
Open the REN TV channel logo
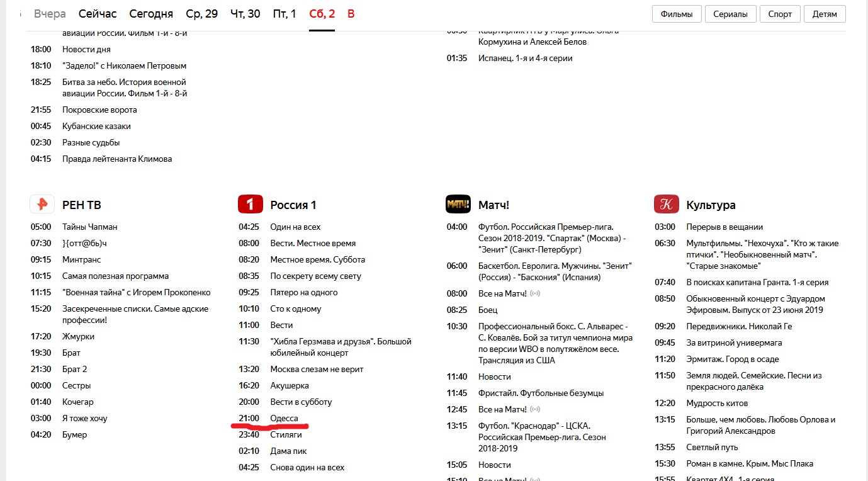click(42, 205)
